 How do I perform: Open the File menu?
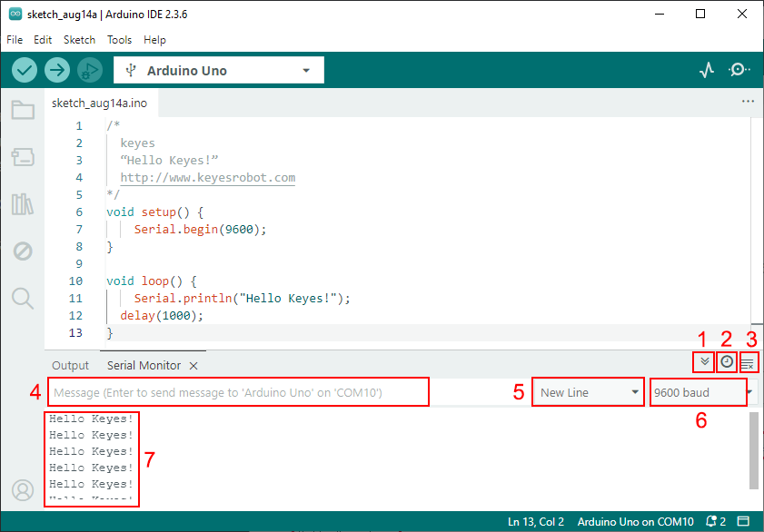15,40
